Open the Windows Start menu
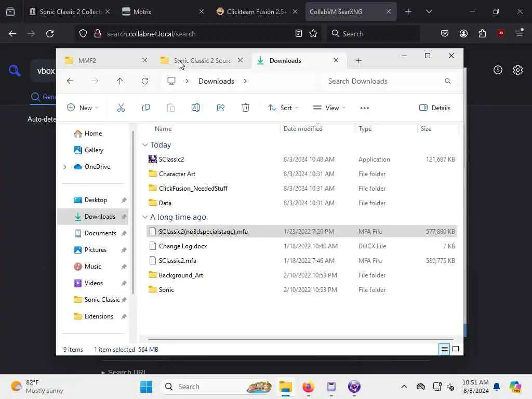 click(x=146, y=387)
